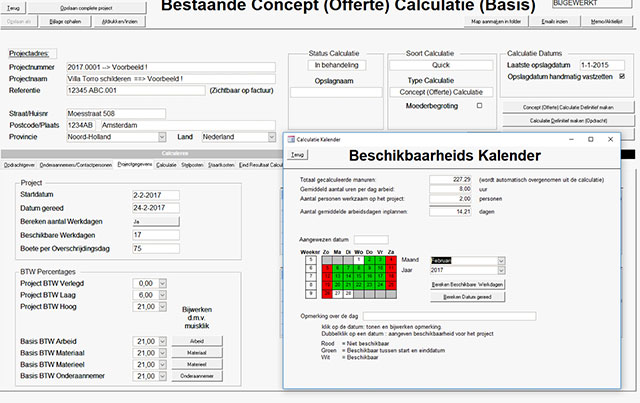Select the Opdrachtgever tab
This screenshot has height=403, width=640.
click(19, 163)
